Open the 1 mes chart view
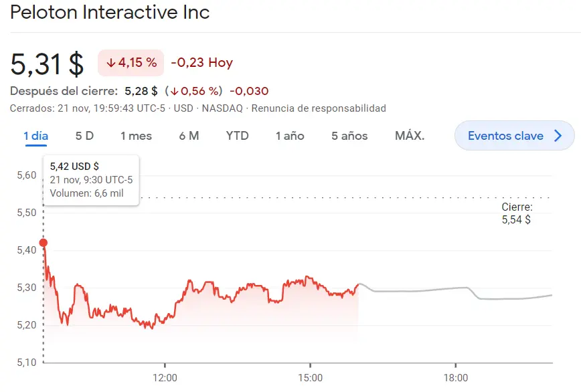This screenshot has height=392, width=581. (136, 135)
